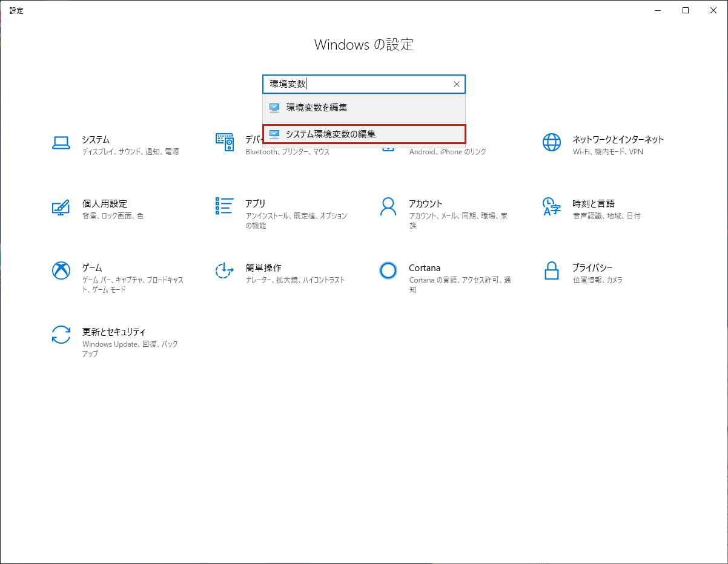Click the Windows の設定 page title
Viewport: 728px width, 564px height.
click(364, 45)
